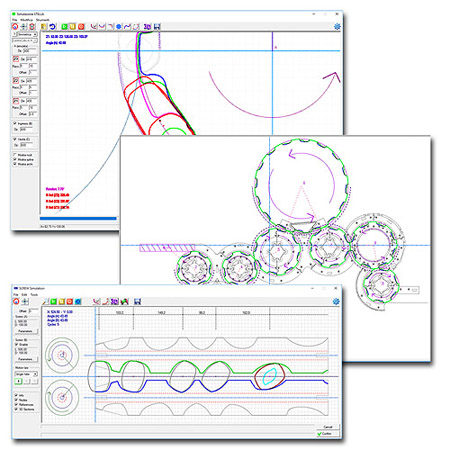Click the blue progress bar at bottom of top window
Viewport: 450px width, 450px height.
(78, 219)
